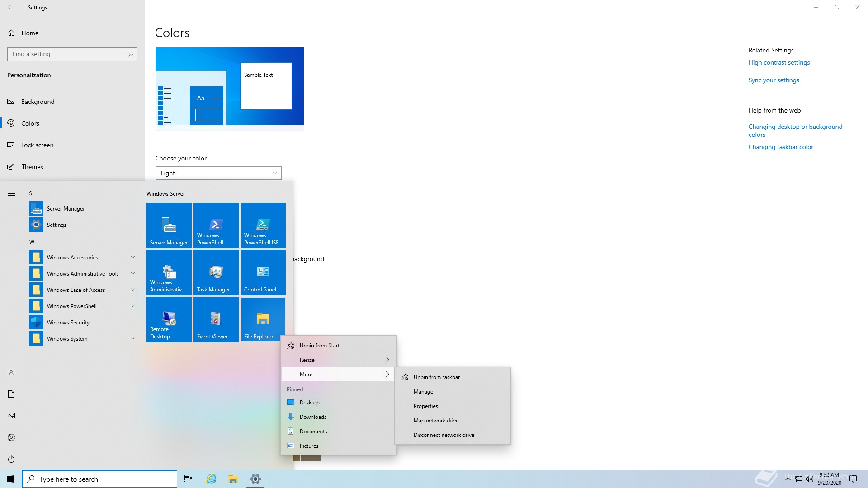Open Settings gear in the Start sidebar
The image size is (868, 488).
click(11, 437)
